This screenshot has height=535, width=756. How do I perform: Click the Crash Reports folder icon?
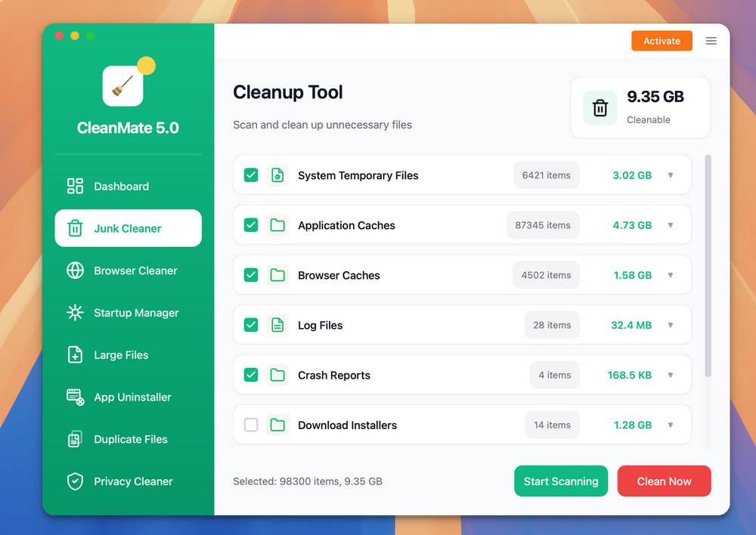[x=277, y=375]
